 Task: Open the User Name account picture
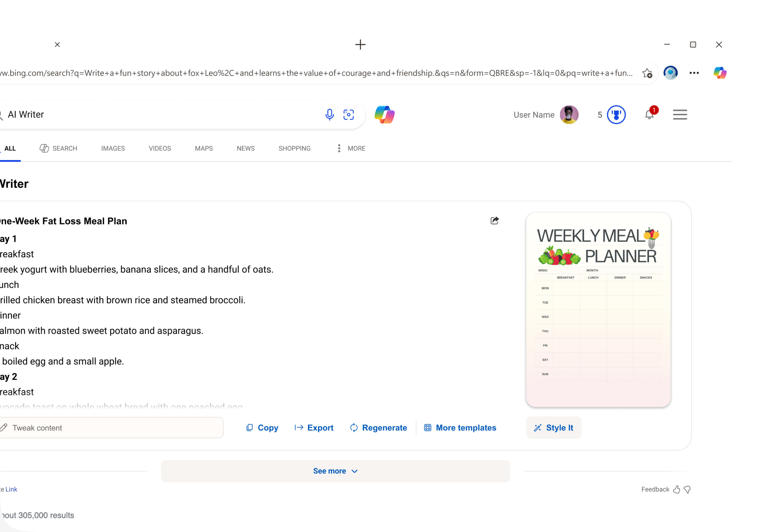[x=569, y=115]
